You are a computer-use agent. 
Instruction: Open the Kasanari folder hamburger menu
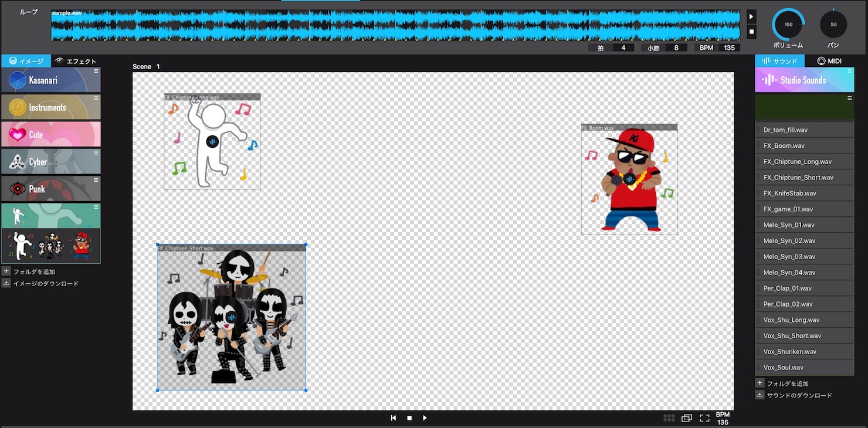pos(96,71)
